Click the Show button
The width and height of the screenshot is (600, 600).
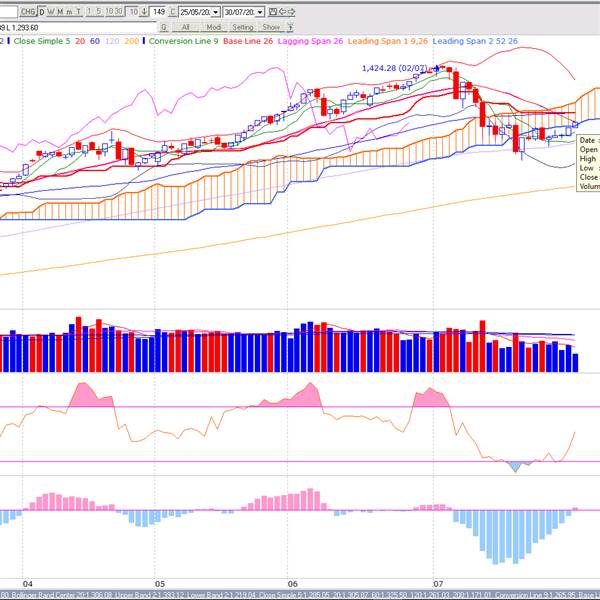pyautogui.click(x=271, y=27)
